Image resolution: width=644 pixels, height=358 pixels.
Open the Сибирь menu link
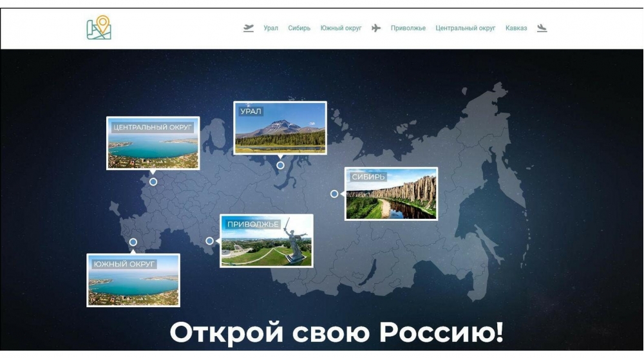tap(299, 28)
